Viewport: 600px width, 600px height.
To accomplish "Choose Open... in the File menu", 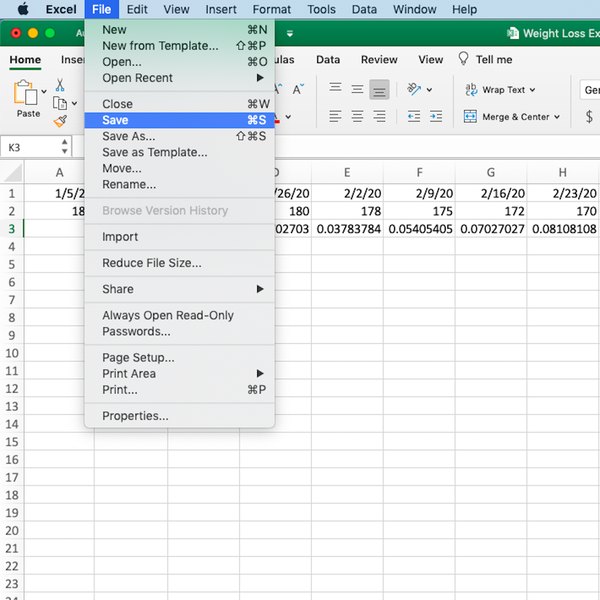I will point(179,62).
